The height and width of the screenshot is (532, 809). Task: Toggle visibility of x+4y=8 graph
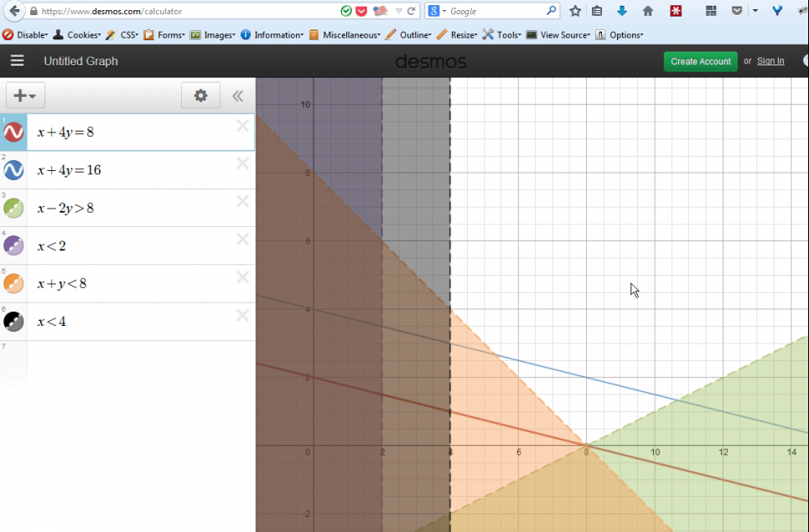point(13,132)
